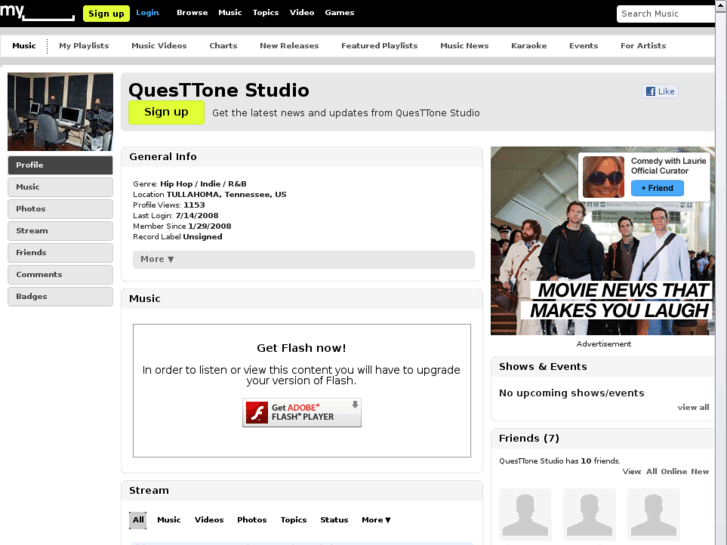View New friends link

tap(700, 471)
